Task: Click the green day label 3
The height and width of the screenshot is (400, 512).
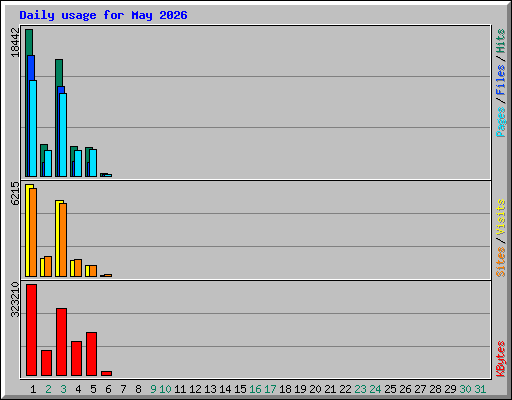Action: [x=63, y=389]
